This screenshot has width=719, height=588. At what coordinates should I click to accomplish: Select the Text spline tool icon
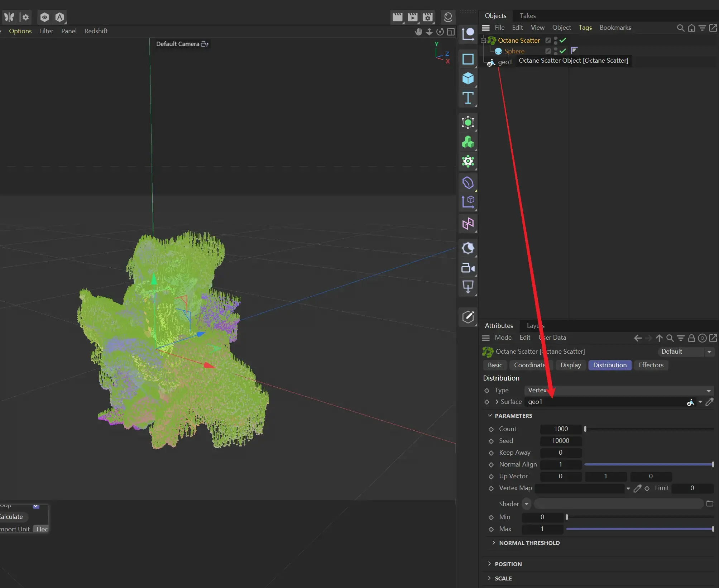pos(468,98)
